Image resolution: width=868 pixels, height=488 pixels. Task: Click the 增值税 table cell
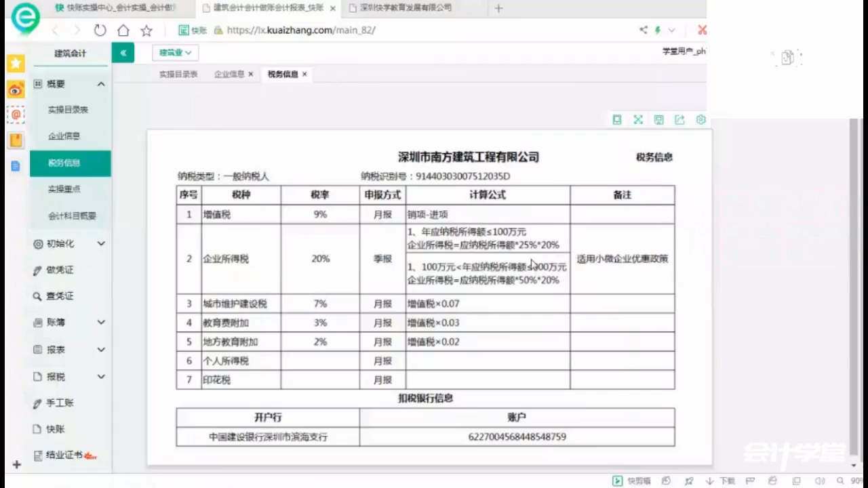click(241, 214)
